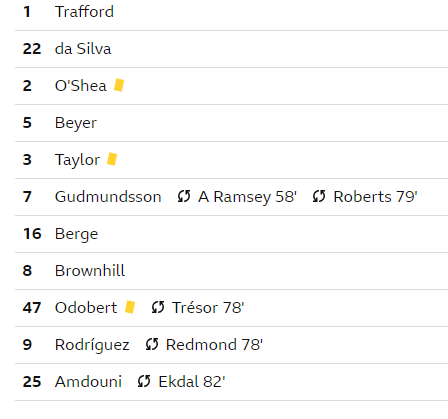This screenshot has height=419, width=448.
Task: Click substitution icon before Trésor 78'
Action: pyautogui.click(x=158, y=307)
